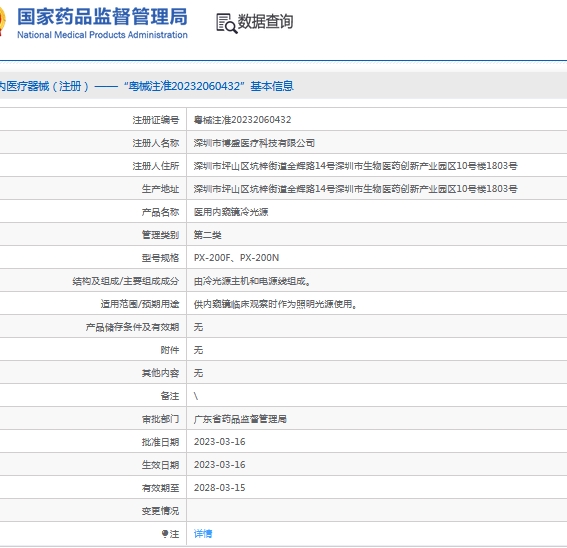Click the text 由冷光源主机和电源线组成。
This screenshot has width=567, height=548.
click(x=252, y=281)
